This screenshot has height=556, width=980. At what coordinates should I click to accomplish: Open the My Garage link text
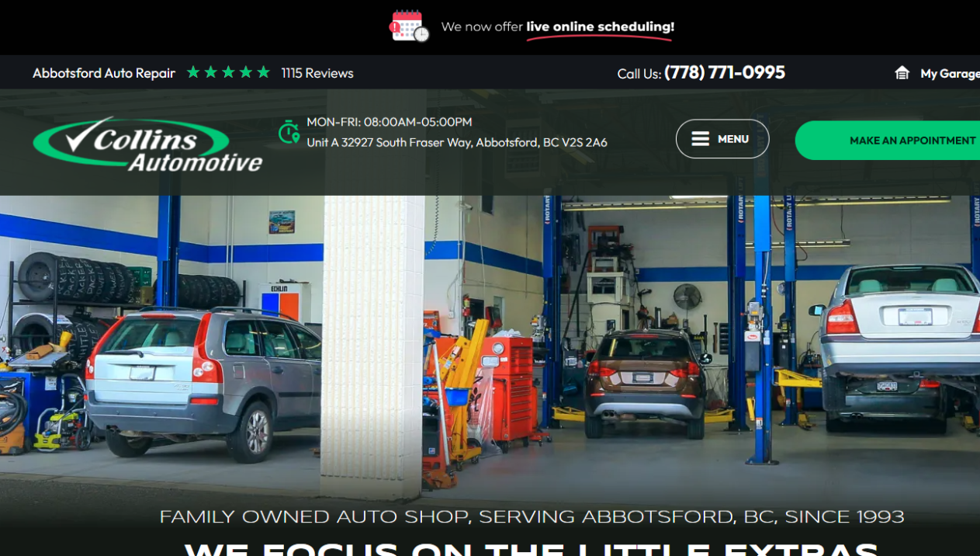(949, 74)
